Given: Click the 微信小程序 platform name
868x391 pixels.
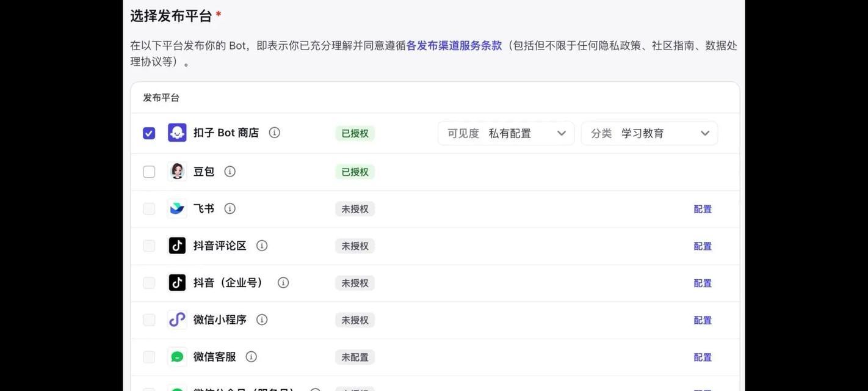Looking at the screenshot, I should click(220, 320).
